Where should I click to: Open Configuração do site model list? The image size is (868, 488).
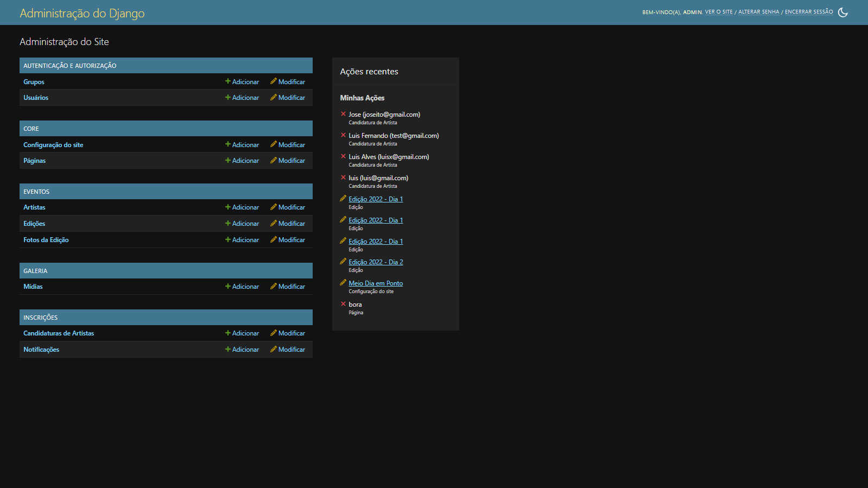(53, 145)
